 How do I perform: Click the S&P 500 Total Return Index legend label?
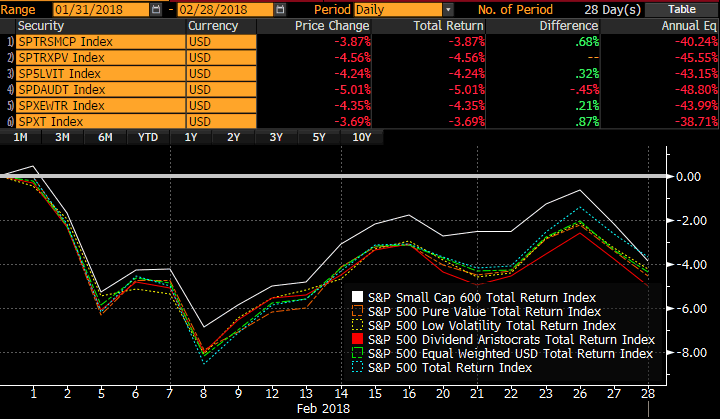point(450,368)
